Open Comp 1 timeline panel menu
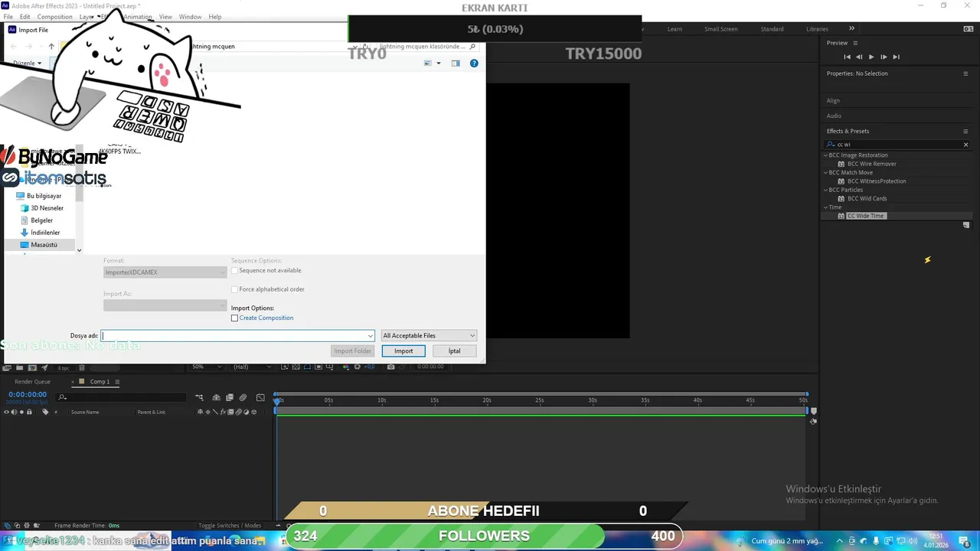The image size is (980, 551). pos(117,382)
